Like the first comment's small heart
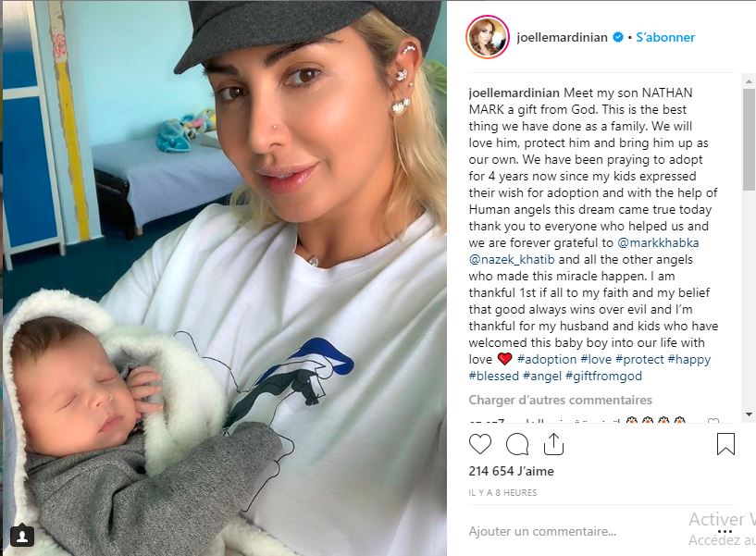 click(x=713, y=421)
